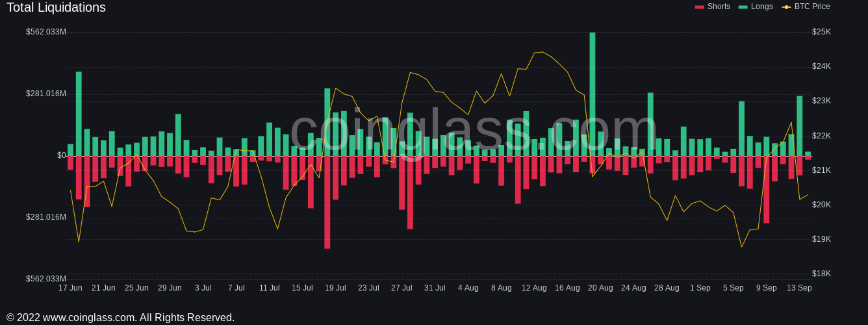Click the 1 Sep date axis label
Screen dimensions: 868x325
(700, 288)
